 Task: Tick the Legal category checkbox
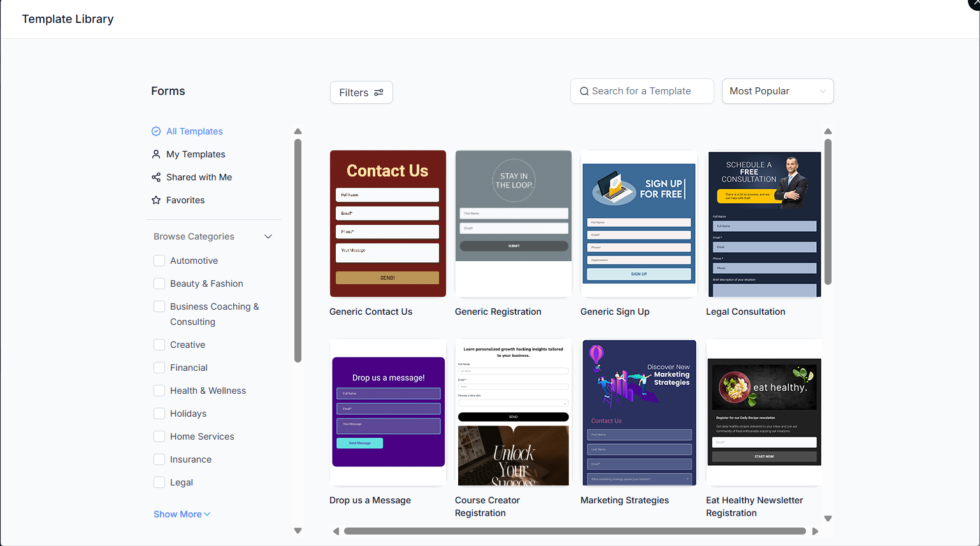tap(159, 482)
